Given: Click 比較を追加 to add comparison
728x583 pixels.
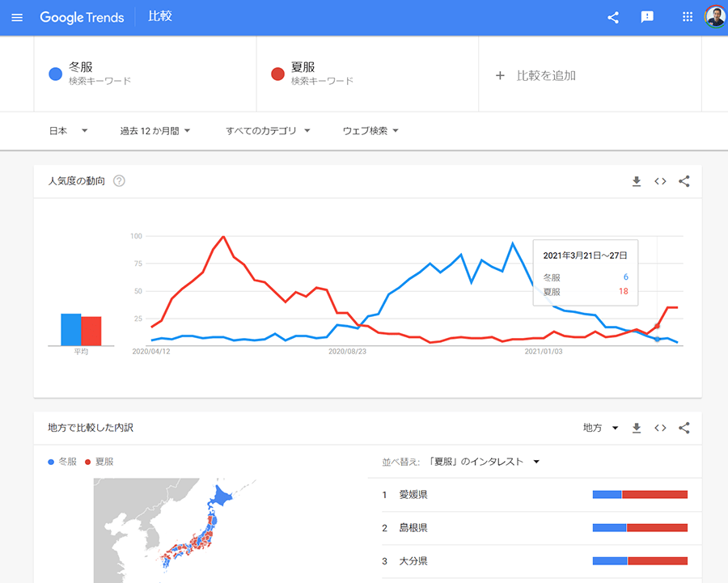Looking at the screenshot, I should [536, 75].
